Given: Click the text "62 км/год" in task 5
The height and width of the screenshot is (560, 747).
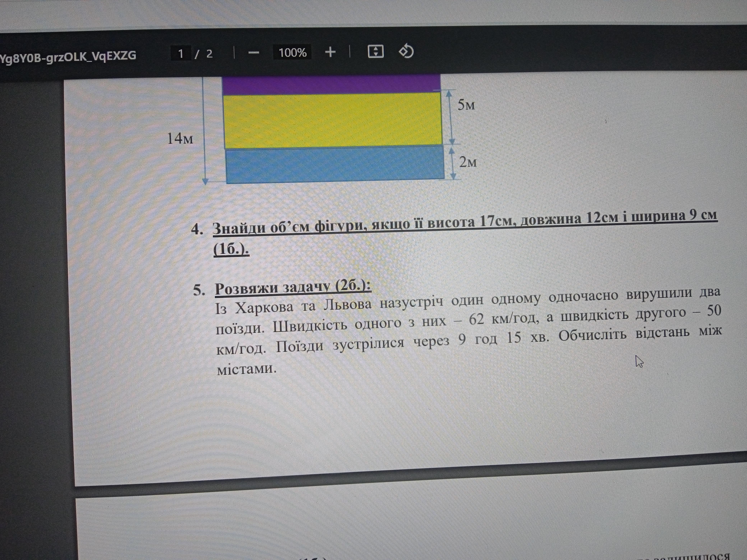Looking at the screenshot, I should [x=504, y=318].
